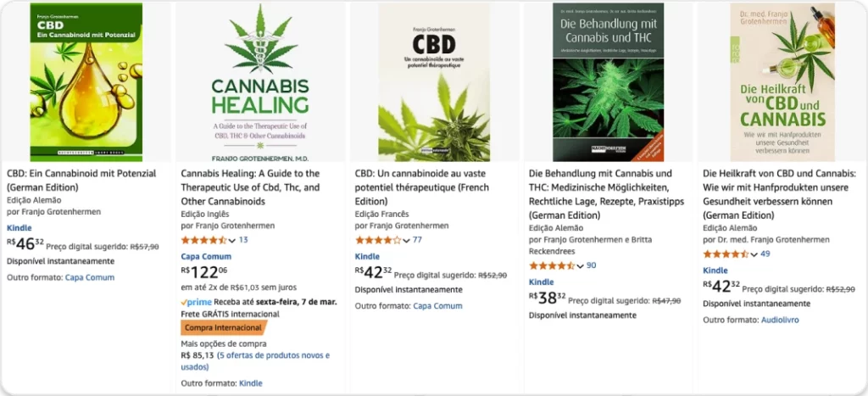Viewport: 868px width, 396px height.
Task: Open title link 'CBD: Ein Cannabinoid mit Potenzial'
Action: click(x=81, y=180)
